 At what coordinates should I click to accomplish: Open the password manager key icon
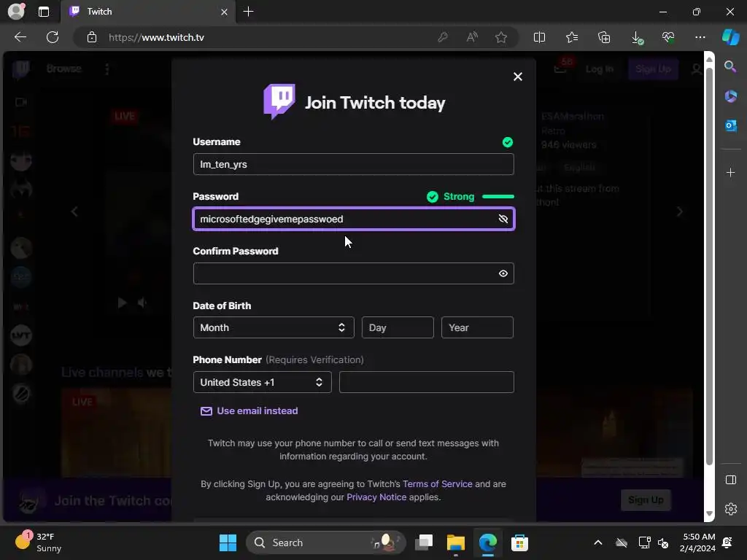(x=443, y=37)
